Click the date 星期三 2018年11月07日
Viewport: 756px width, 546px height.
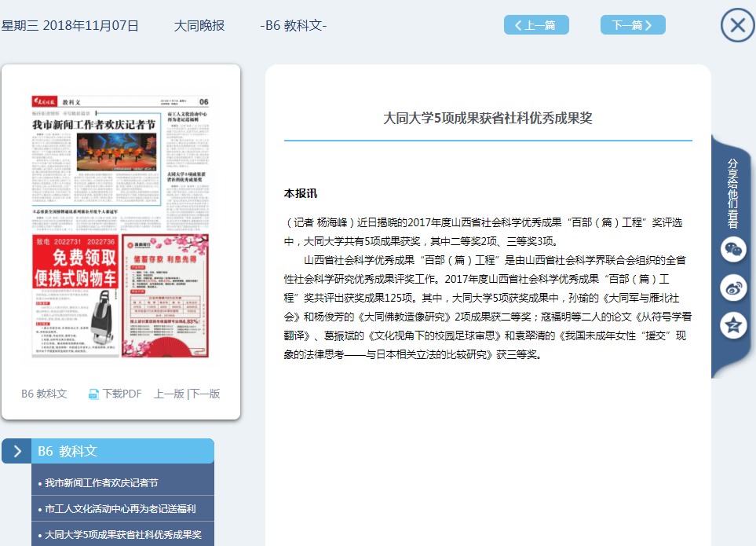(70, 26)
